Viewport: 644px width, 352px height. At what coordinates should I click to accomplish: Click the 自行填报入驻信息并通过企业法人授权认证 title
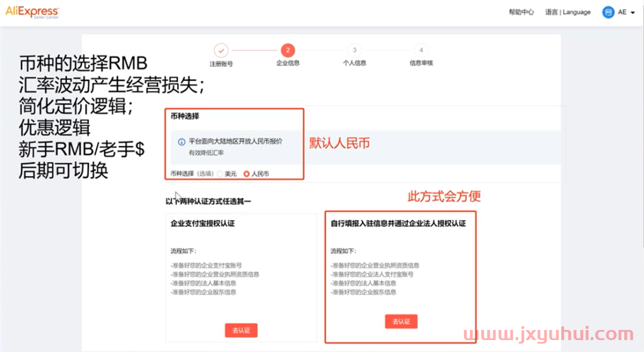[x=398, y=223]
